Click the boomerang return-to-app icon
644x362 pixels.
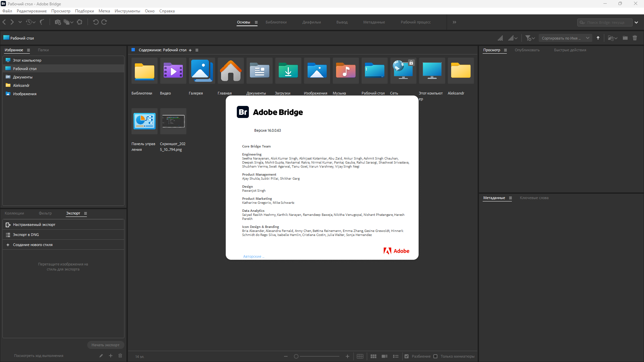click(x=42, y=22)
